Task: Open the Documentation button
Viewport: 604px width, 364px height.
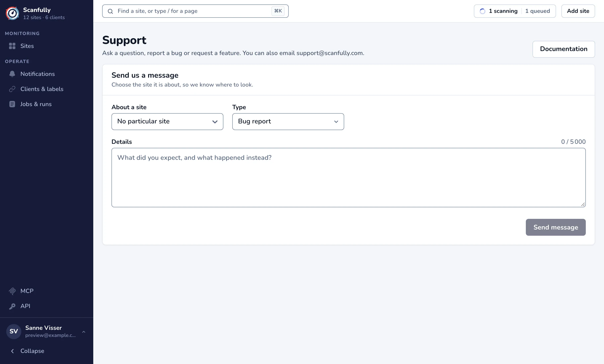Action: 563,49
